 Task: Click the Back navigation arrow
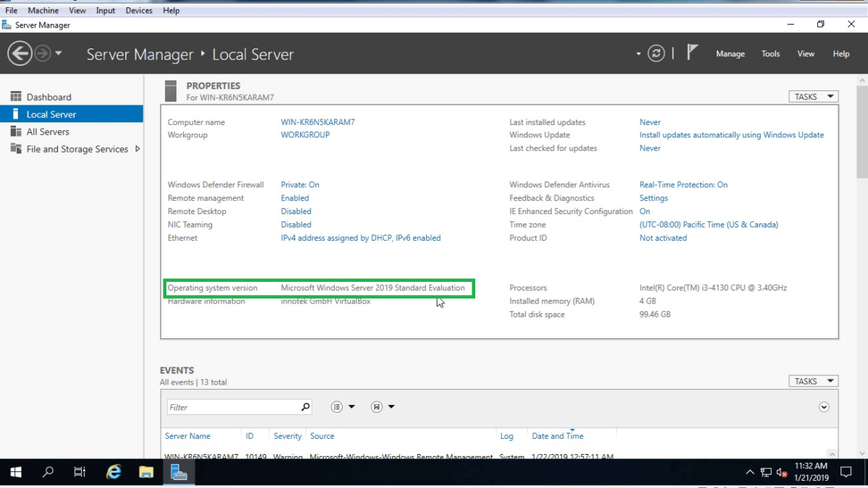click(x=20, y=53)
